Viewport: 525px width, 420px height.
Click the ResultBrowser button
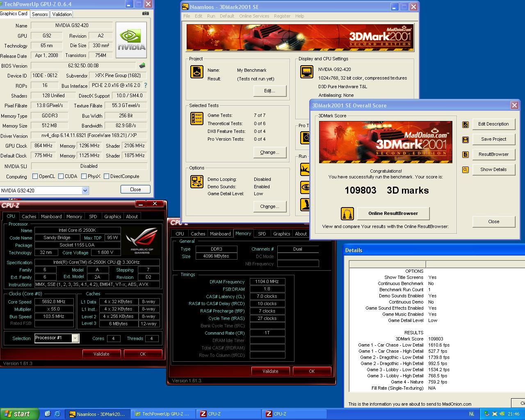pyautogui.click(x=493, y=154)
